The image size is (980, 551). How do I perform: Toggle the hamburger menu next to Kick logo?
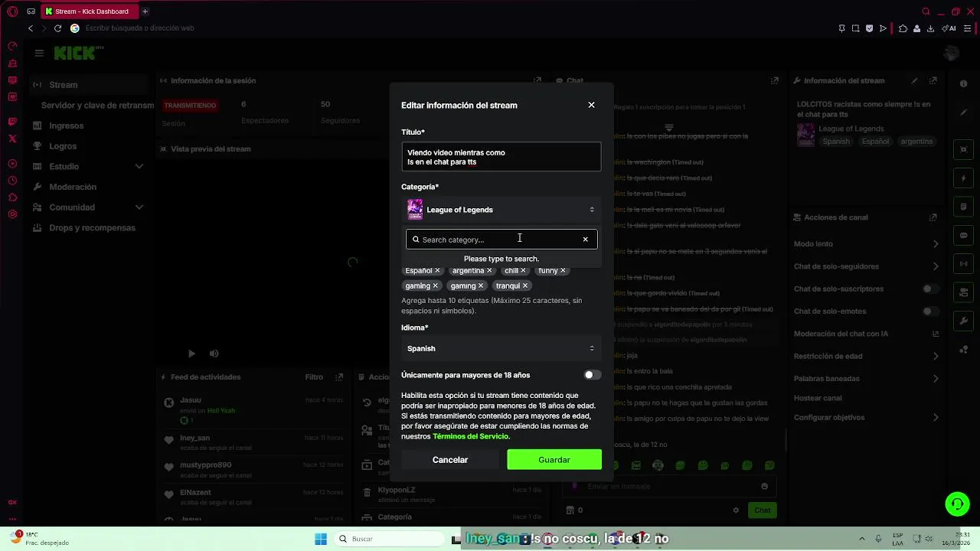pyautogui.click(x=39, y=53)
